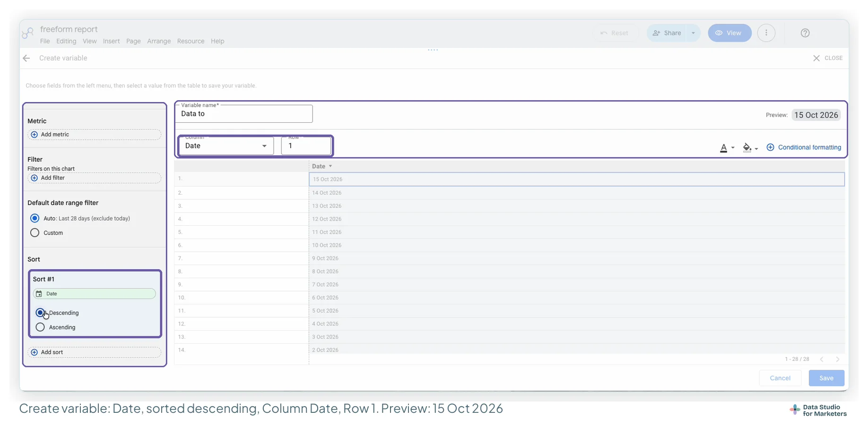Expand the Share dropdown arrow
Screen dimensions: 868x427
[693, 33]
